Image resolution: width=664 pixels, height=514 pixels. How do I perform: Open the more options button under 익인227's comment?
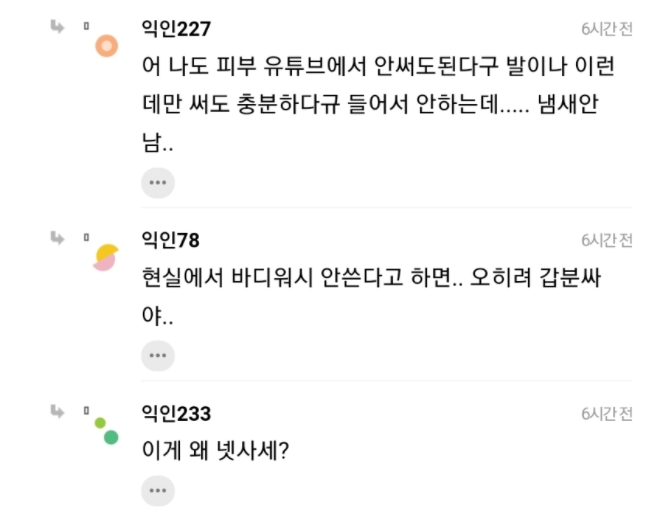tap(157, 183)
